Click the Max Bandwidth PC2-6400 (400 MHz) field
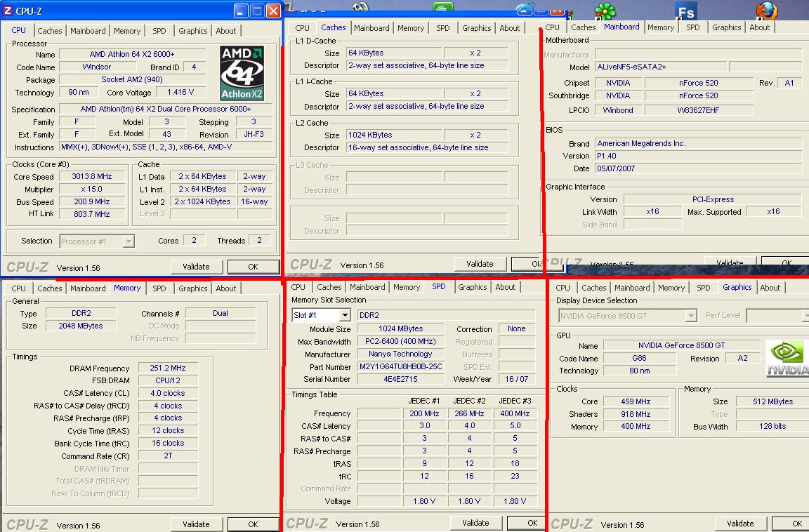Viewport: 809px width, 532px height. tap(401, 341)
